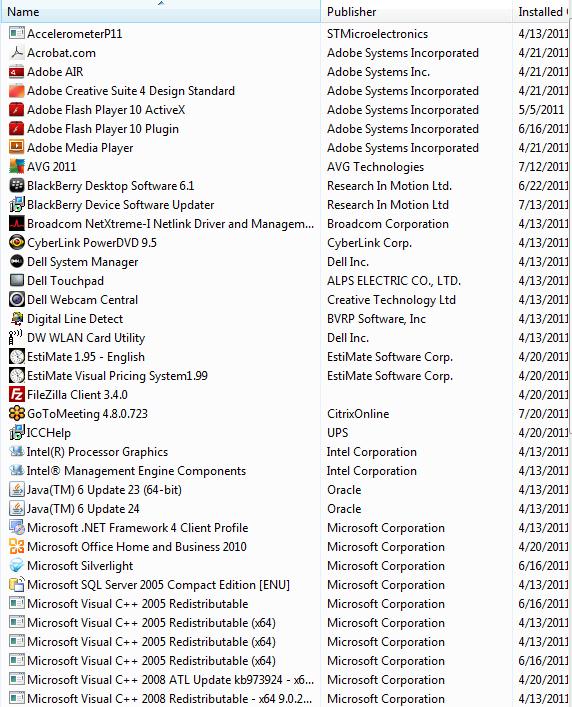
Task: Click Microsoft Corporation beside Microsoft Silverlight
Action: pos(386,565)
